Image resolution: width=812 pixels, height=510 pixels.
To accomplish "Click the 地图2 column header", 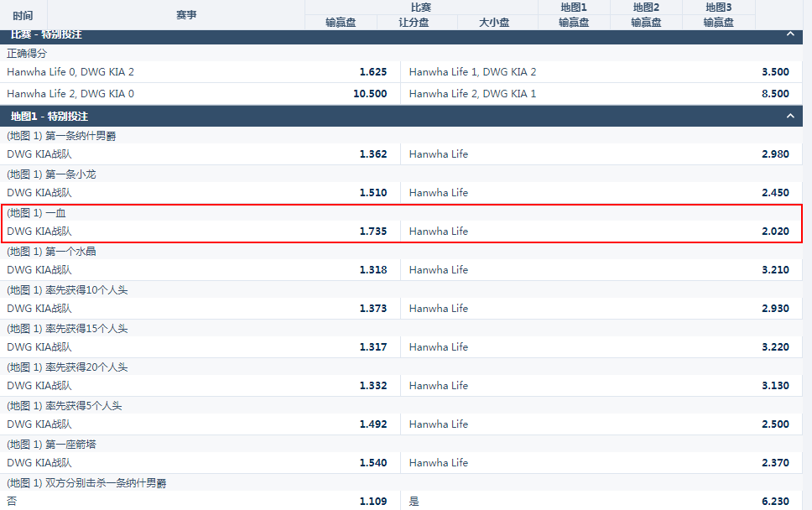I will (646, 8).
